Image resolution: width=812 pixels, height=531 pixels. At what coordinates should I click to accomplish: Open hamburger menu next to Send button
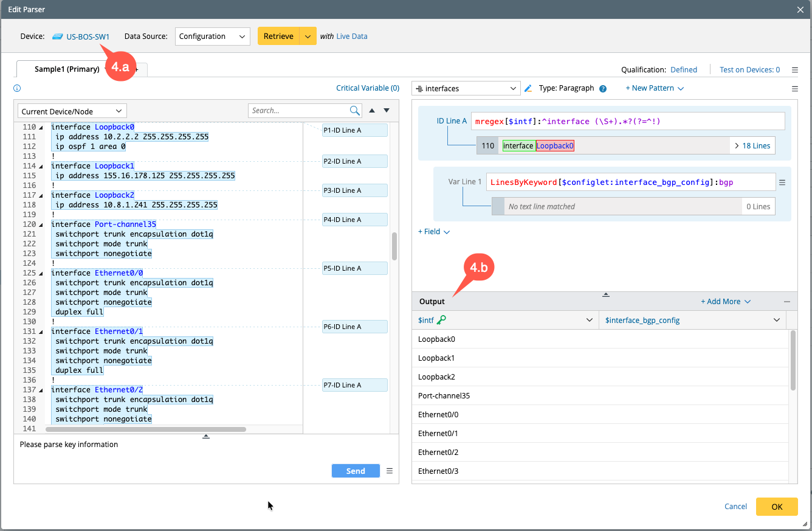390,471
